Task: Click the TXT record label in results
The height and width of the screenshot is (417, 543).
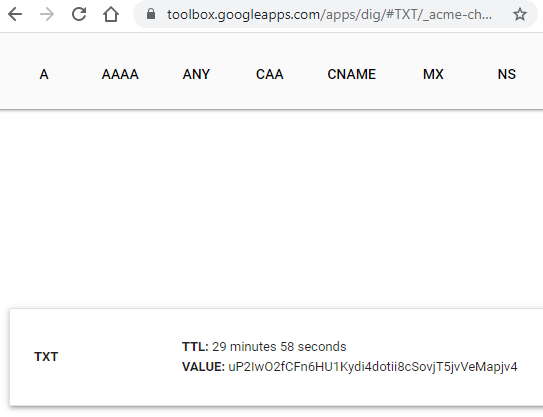Action: coord(46,357)
